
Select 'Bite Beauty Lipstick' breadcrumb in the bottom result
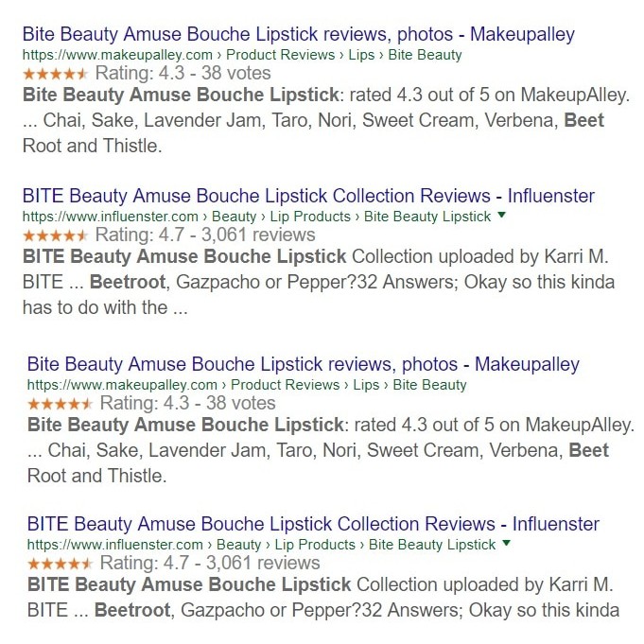(432, 545)
